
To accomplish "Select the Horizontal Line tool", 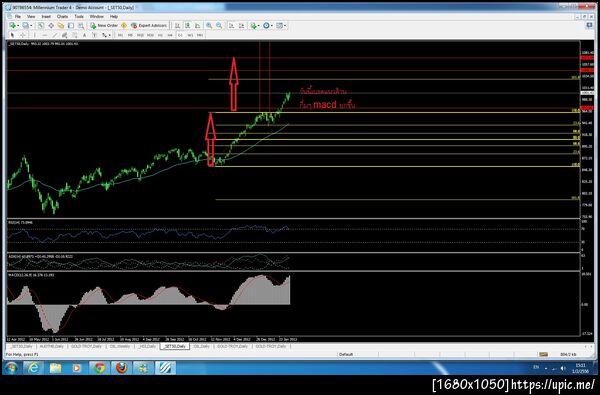I will (44, 35).
